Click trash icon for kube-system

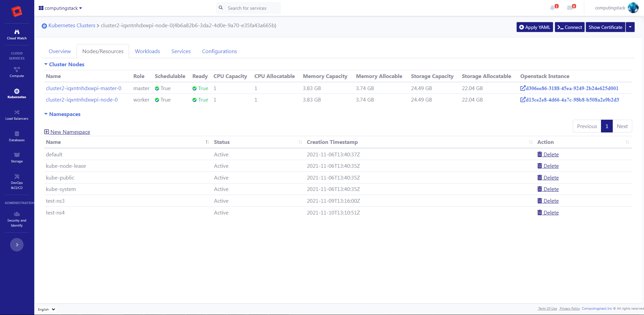click(540, 189)
